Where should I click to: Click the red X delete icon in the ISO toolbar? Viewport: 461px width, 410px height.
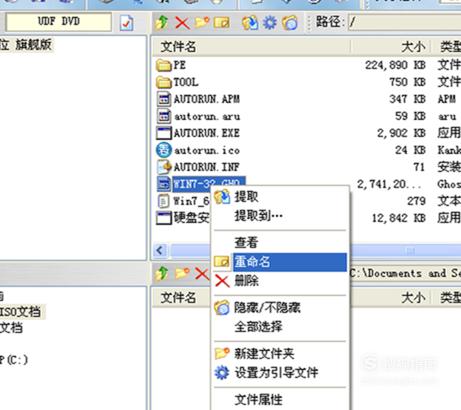[x=182, y=23]
